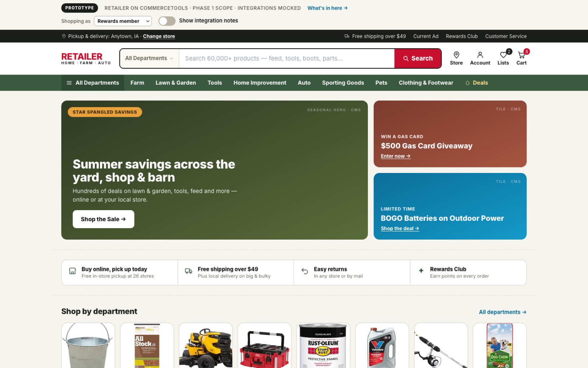Open the Shopping as Rewards member dropdown

point(123,21)
